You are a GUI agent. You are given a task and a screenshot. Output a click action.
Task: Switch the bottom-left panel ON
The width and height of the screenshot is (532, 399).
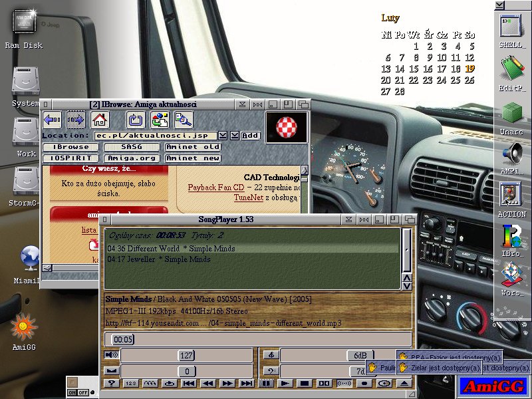click(x=72, y=392)
